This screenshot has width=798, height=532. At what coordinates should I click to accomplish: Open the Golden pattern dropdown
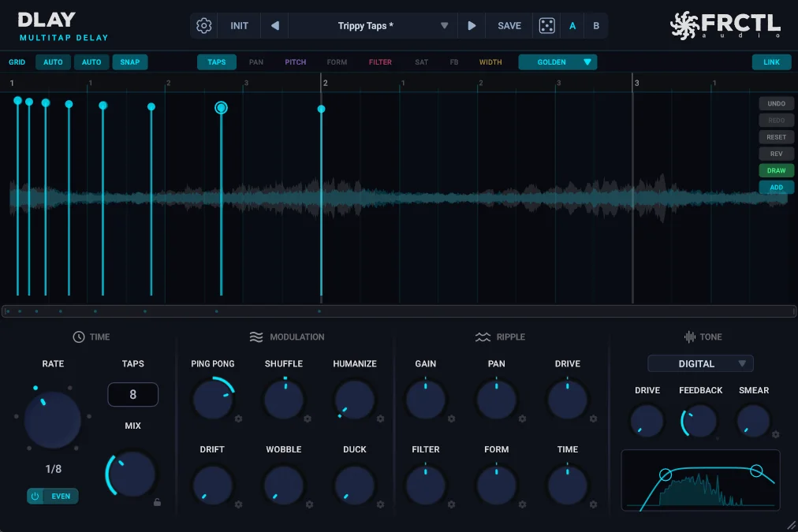pos(557,62)
